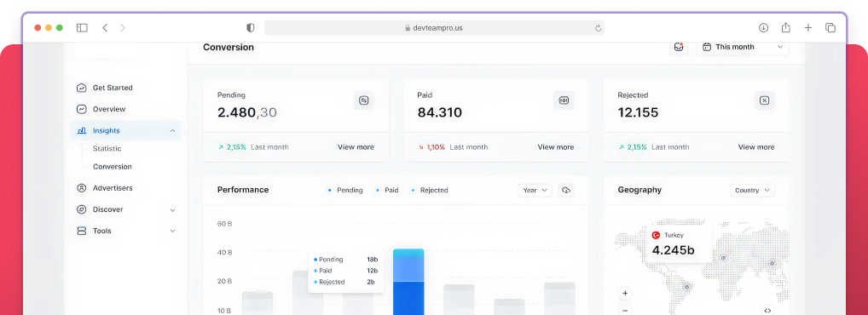Expand the Discover sidebar section
This screenshot has height=315, width=868.
coord(172,210)
